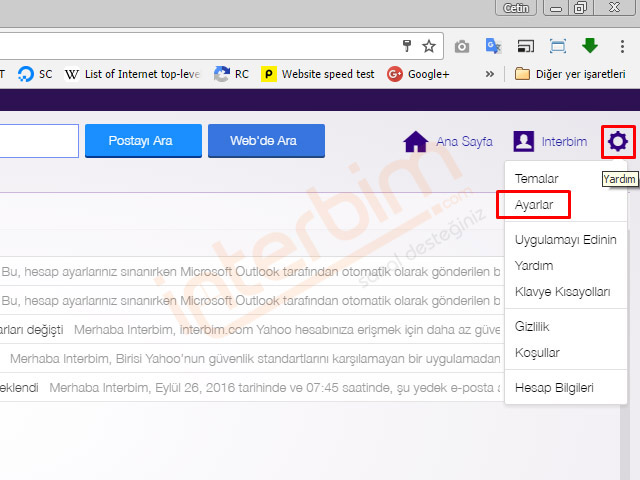Image resolution: width=640 pixels, height=480 pixels.
Task: Choose Uygulamayı Edinin menu entry
Action: pos(566,240)
